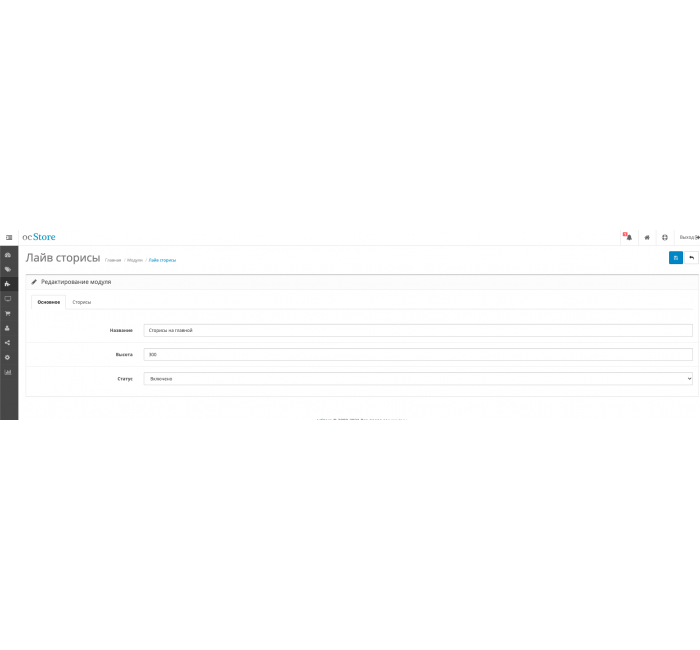
Task: Open the System gear sidebar icon
Action: (x=8, y=358)
